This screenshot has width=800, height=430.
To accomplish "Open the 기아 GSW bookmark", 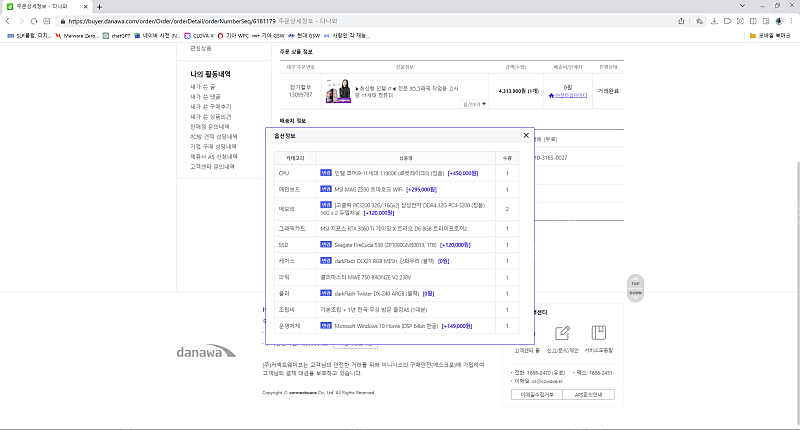I will [268, 36].
